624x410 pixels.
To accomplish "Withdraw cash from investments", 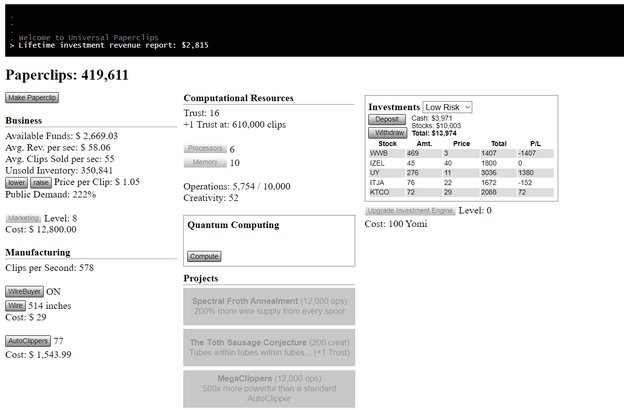I will tap(387, 132).
